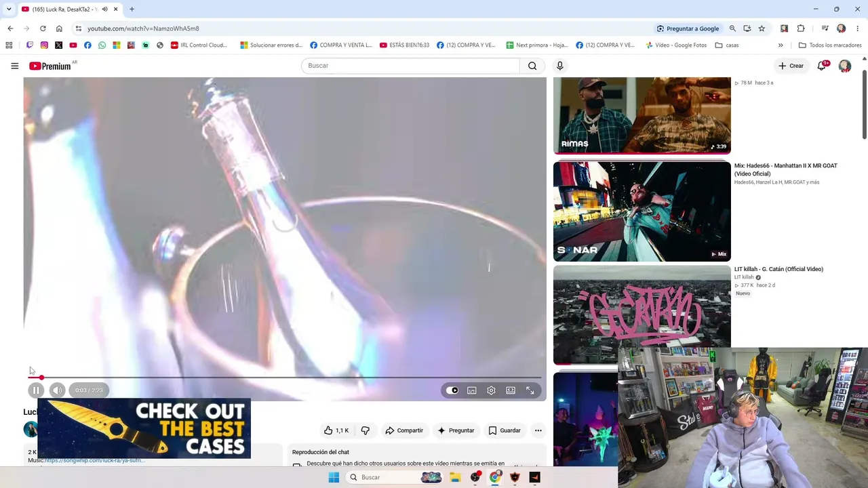Click Preguntar a Google in the address bar
This screenshot has height=488, width=868.
coord(688,28)
